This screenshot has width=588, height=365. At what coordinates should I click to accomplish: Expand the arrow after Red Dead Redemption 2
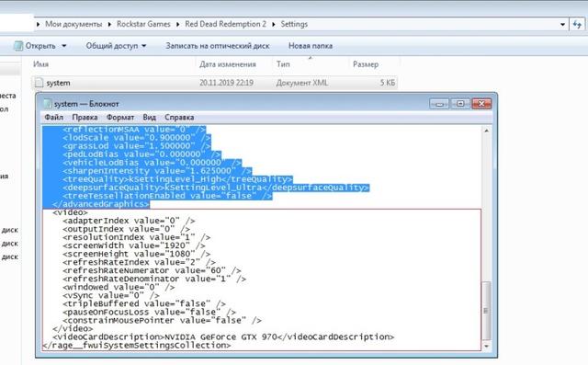(x=274, y=25)
